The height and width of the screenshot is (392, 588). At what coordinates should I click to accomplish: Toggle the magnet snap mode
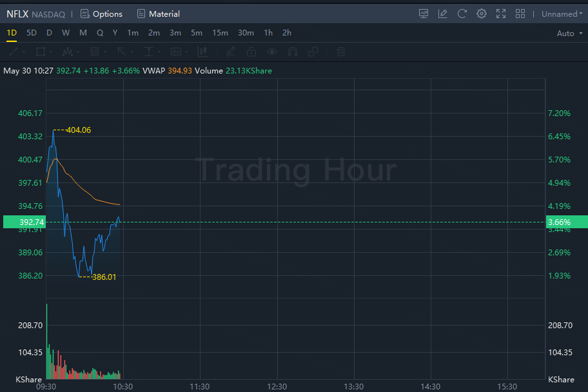[293, 52]
